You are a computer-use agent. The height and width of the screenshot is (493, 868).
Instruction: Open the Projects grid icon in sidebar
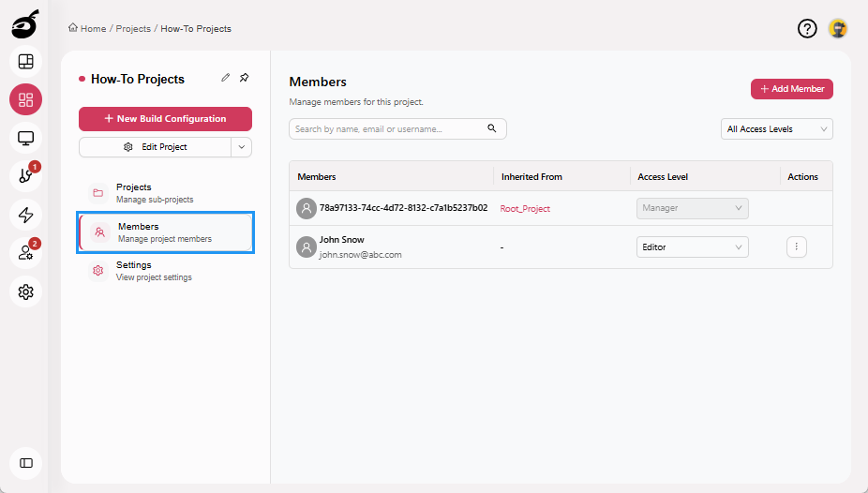25,99
